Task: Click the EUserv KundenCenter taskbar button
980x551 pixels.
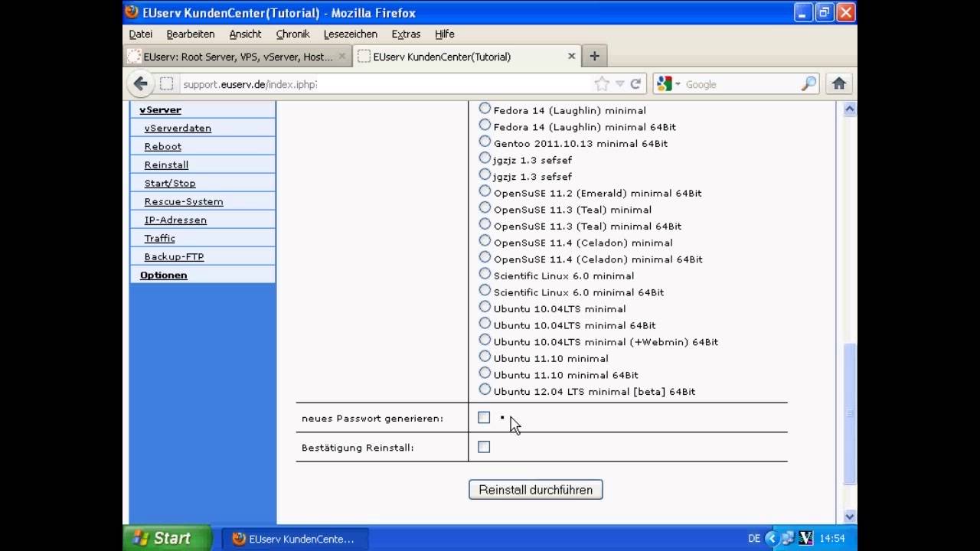Action: pos(294,539)
